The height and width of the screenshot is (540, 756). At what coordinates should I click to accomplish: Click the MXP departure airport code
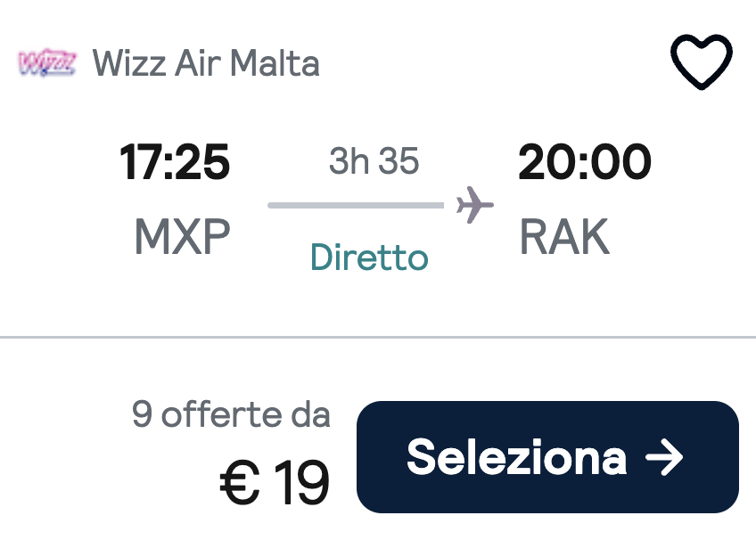[x=182, y=237]
